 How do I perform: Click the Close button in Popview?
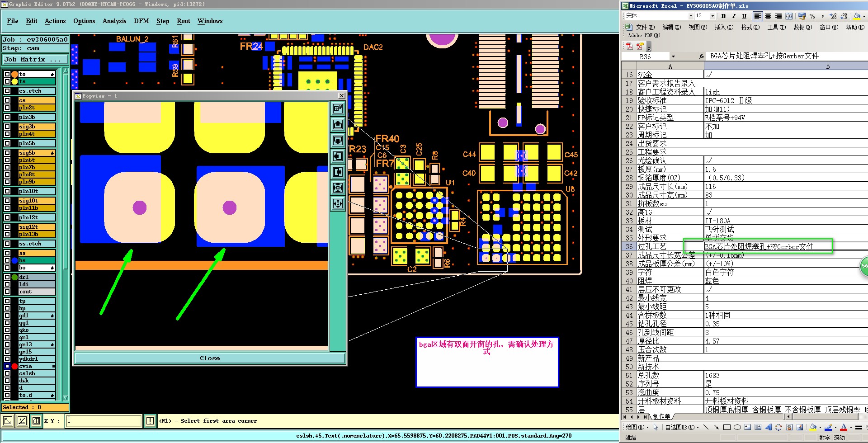click(210, 358)
